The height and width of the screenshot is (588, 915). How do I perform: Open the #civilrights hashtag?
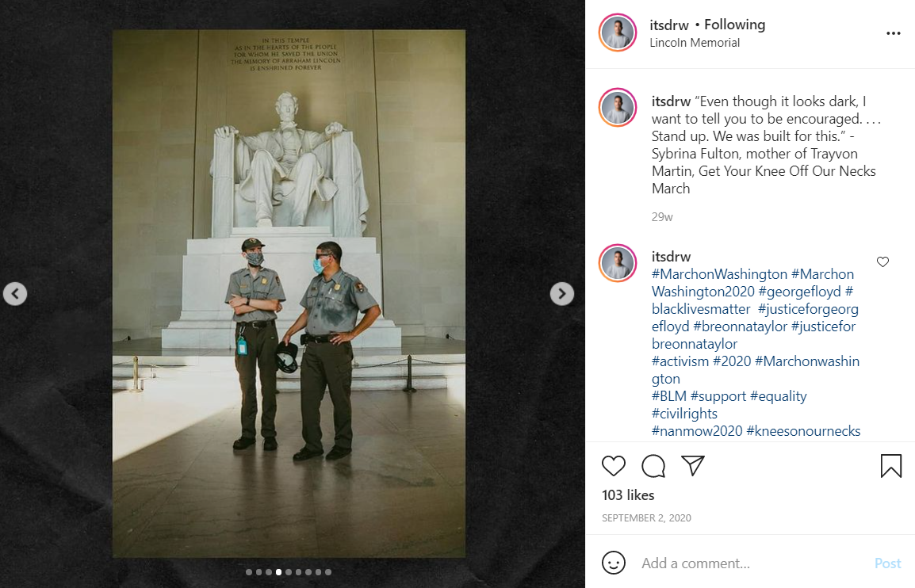(x=684, y=414)
